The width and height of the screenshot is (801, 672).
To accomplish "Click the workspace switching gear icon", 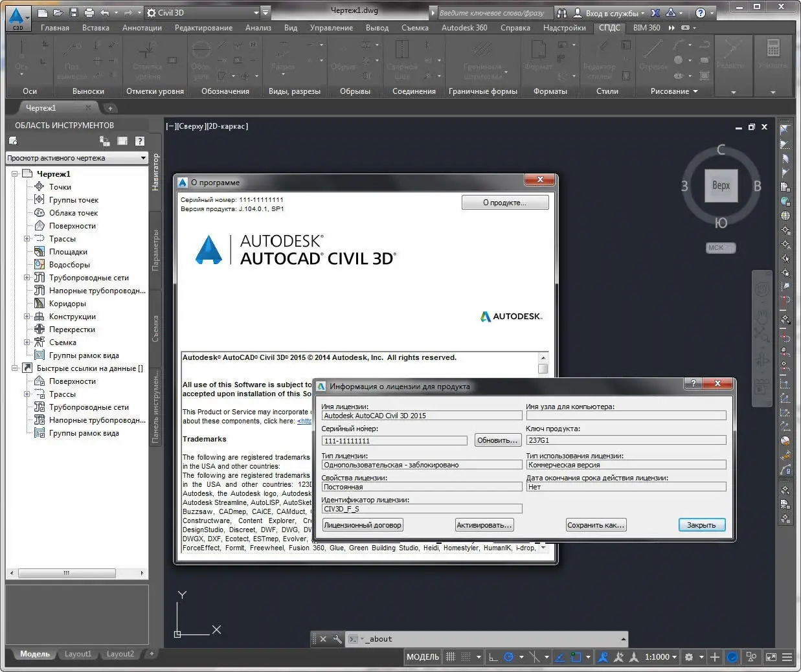I will 689,657.
